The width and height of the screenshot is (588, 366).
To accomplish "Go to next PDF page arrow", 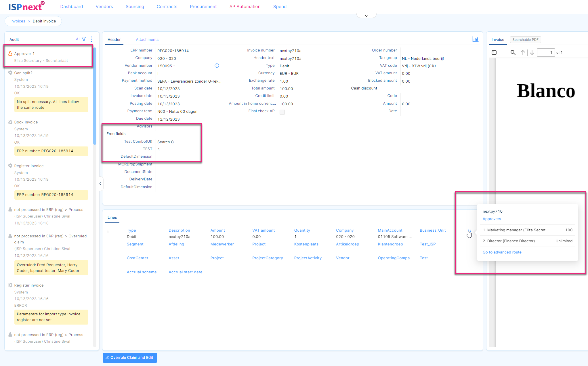I will click(532, 52).
